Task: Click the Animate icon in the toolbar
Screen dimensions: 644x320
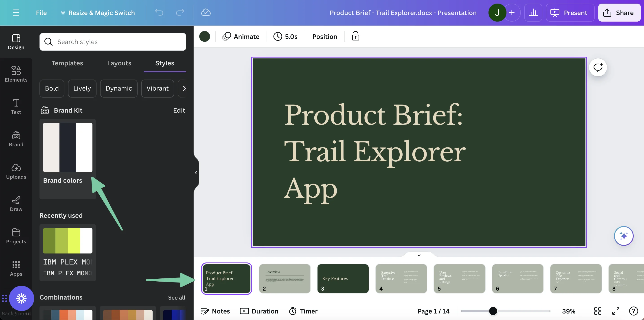Action: [x=226, y=36]
